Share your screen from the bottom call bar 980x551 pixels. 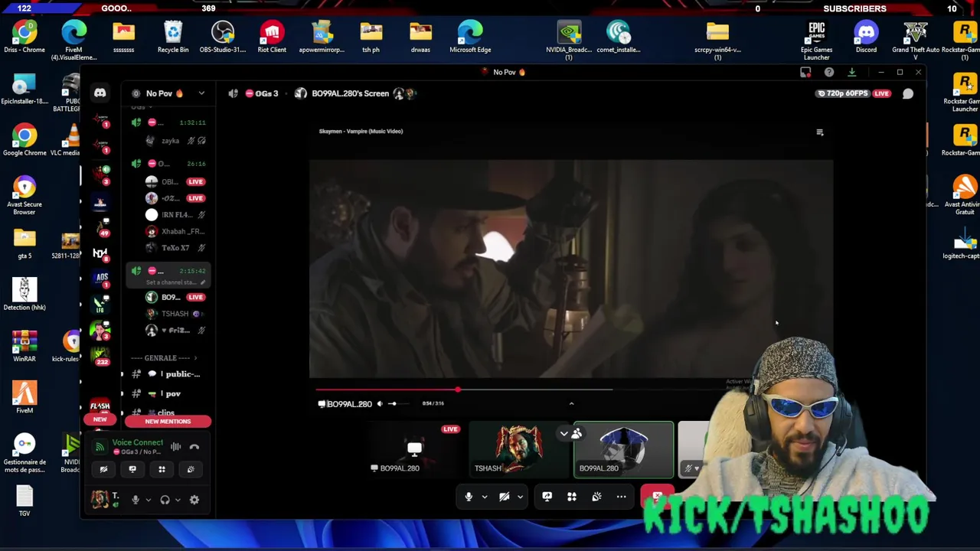547,497
